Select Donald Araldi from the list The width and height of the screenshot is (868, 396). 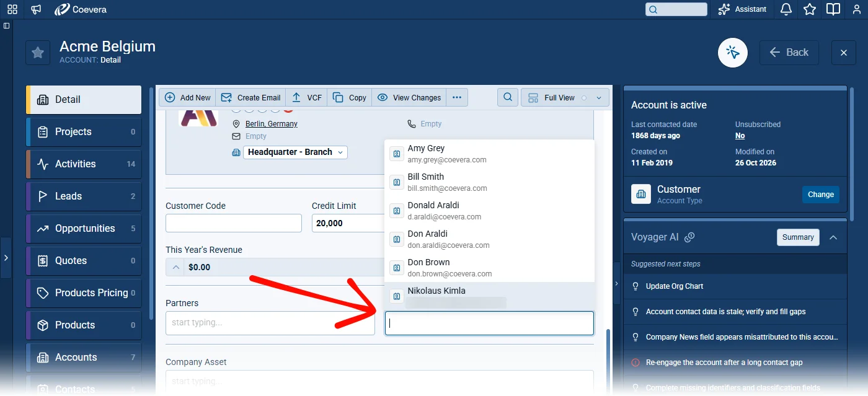click(x=489, y=211)
